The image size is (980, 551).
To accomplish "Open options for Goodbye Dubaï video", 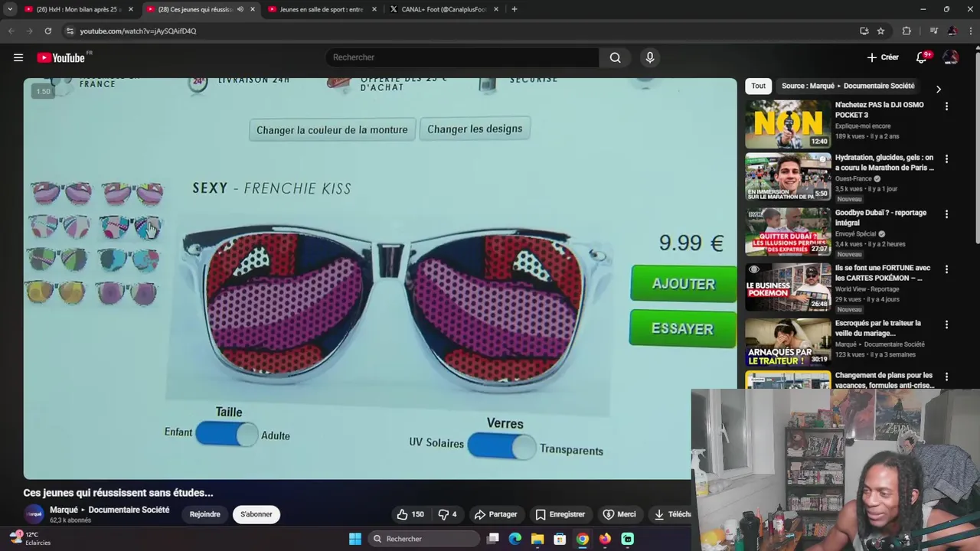I will (x=947, y=214).
